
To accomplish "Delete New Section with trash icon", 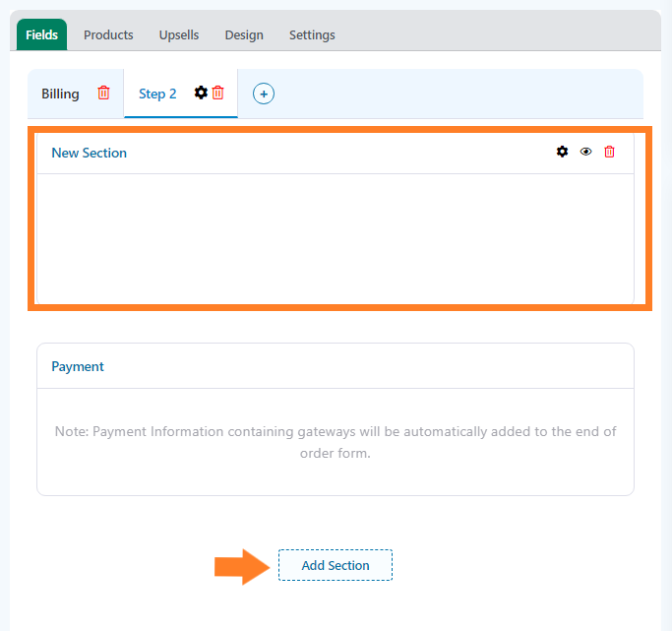I will 609,152.
